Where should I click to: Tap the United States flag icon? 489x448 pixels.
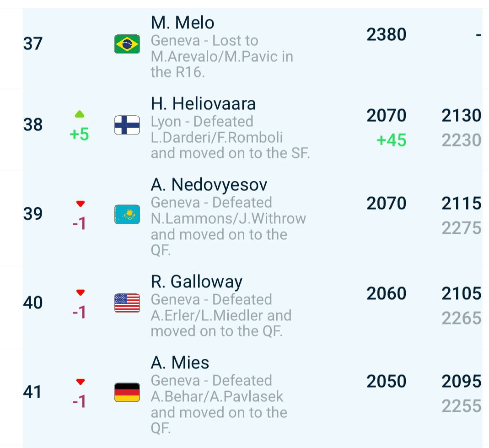coord(127,303)
